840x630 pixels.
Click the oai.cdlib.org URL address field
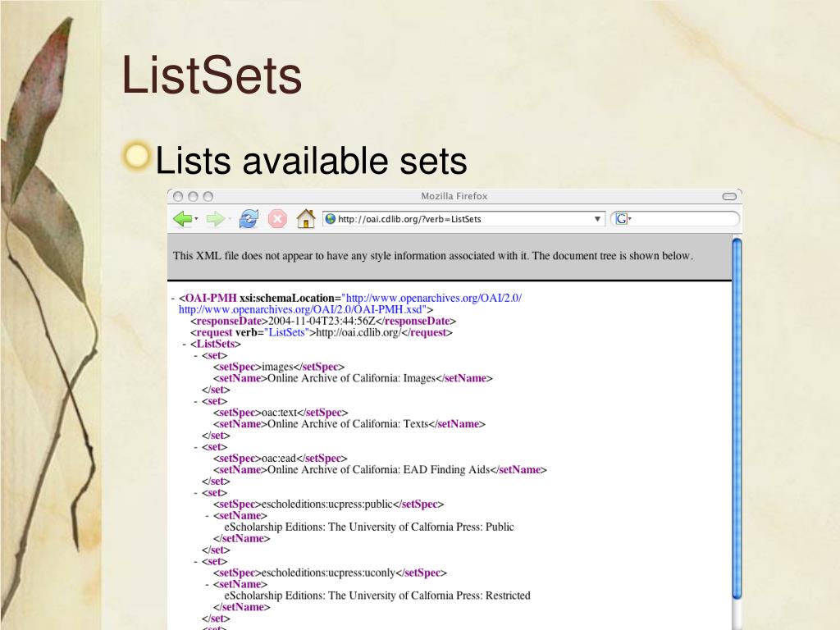point(464,219)
